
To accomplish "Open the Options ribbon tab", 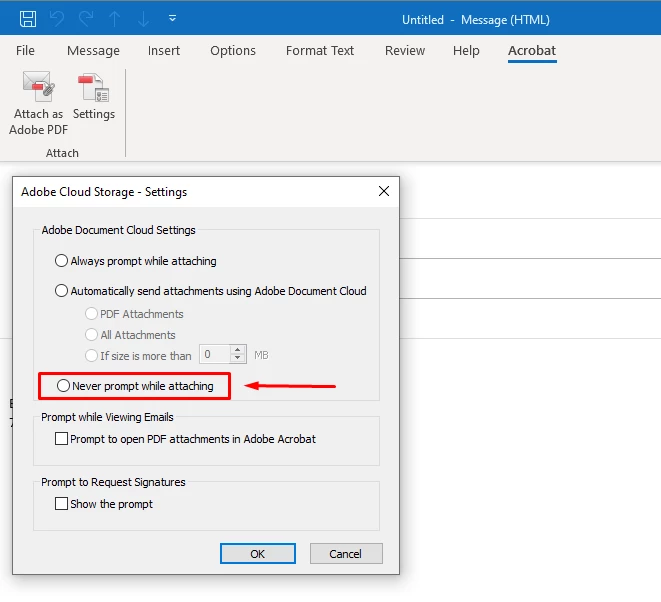I will pyautogui.click(x=233, y=51).
